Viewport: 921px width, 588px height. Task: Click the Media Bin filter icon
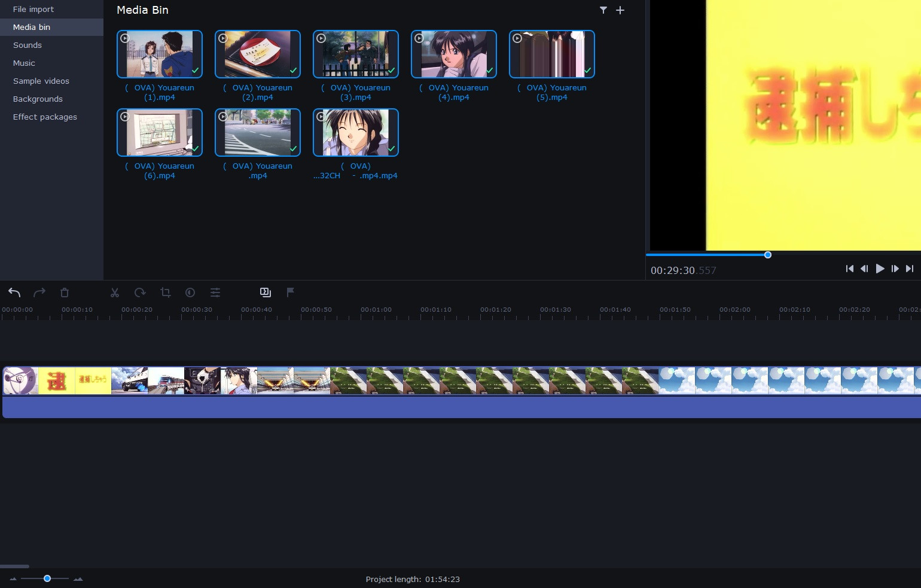(x=603, y=10)
